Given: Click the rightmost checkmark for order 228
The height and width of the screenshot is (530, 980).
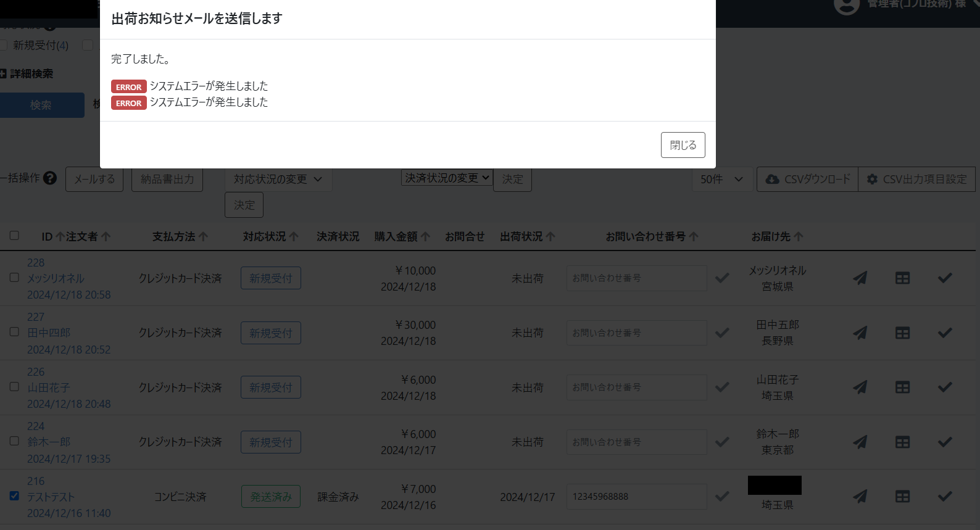Looking at the screenshot, I should click(945, 278).
